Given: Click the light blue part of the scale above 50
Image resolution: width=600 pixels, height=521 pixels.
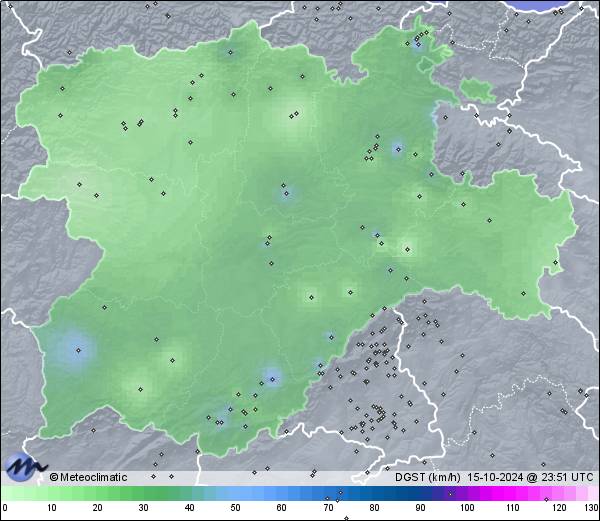Looking at the screenshot, I should (x=235, y=493).
